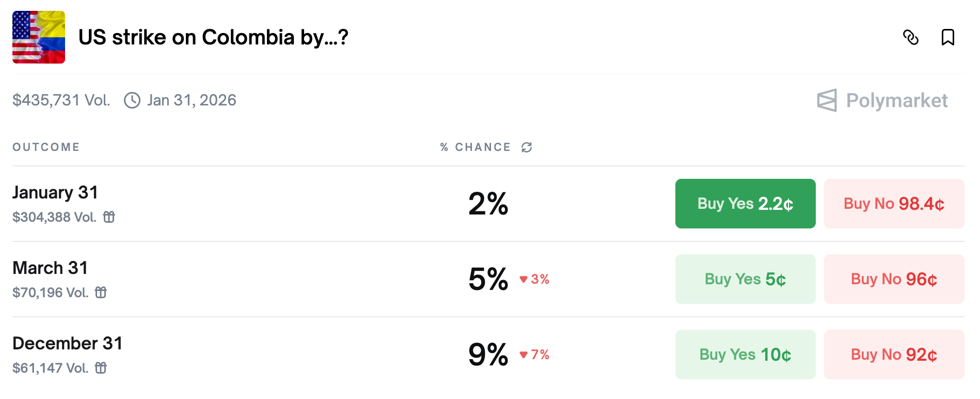Screen dimensions: 980x399
Task: Bookmark this Colombia strike market
Action: click(947, 37)
